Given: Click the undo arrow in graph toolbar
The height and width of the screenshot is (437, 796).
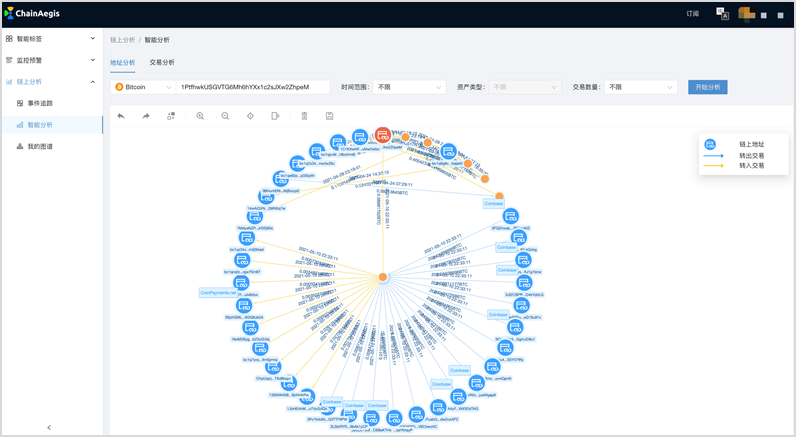Looking at the screenshot, I should (121, 116).
